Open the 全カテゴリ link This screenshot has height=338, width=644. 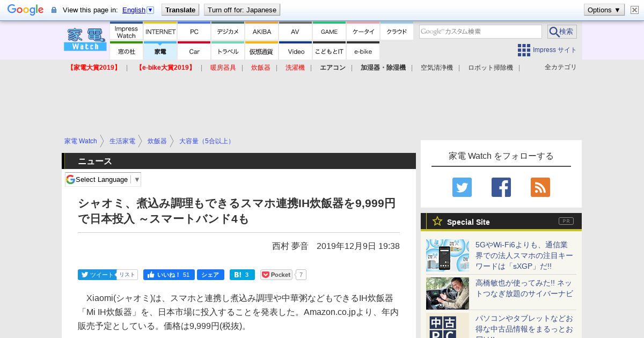[560, 67]
